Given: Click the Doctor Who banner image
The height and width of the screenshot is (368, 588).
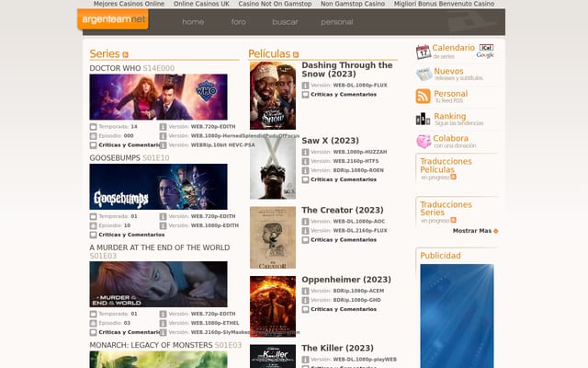Looking at the screenshot, I should tap(158, 97).
